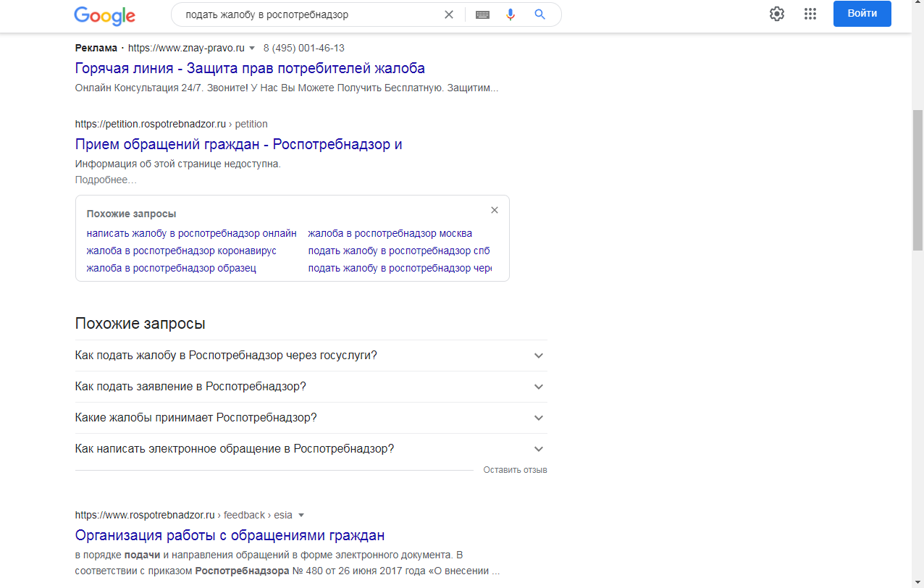This screenshot has width=924, height=588.
Task: Close the Похожие запросы suggestion box
Action: point(495,210)
